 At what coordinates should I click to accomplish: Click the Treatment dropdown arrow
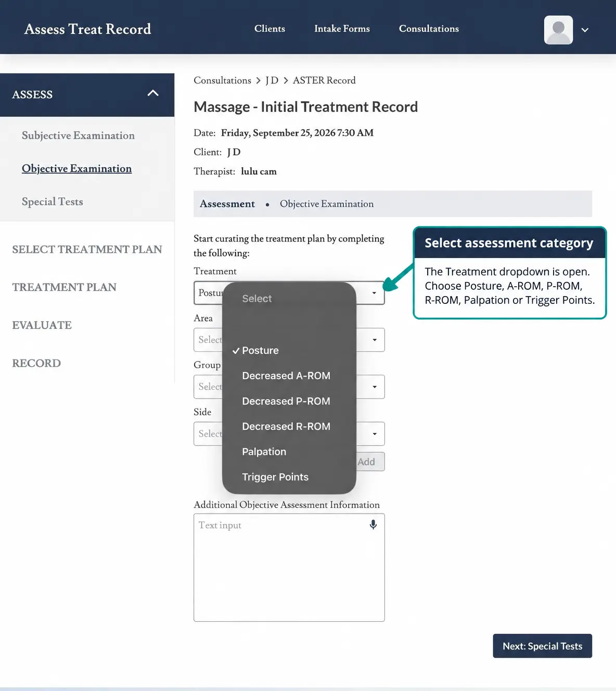374,293
